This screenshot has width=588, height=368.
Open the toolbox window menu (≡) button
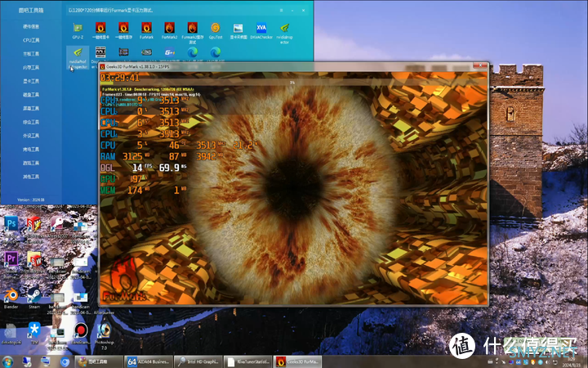(281, 11)
